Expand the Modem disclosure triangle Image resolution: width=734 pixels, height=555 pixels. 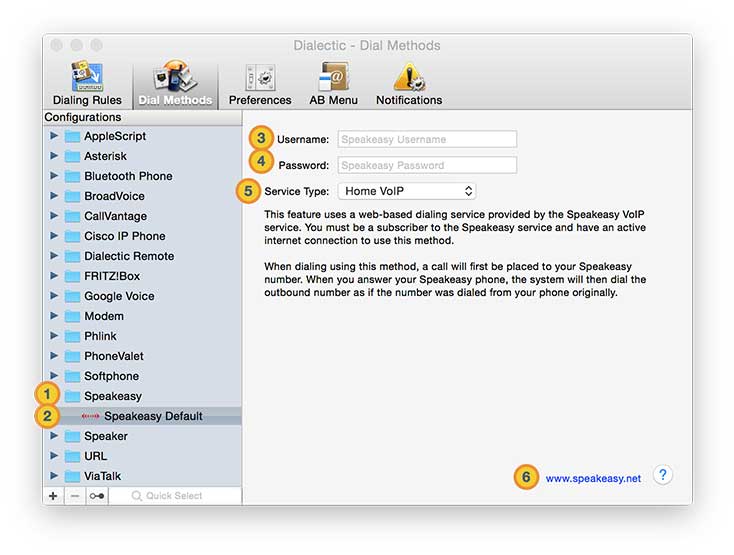click(54, 316)
